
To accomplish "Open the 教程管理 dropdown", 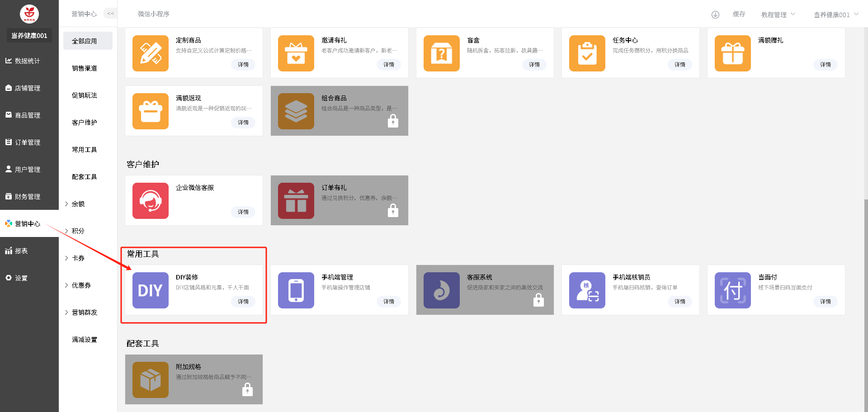I will pos(778,14).
